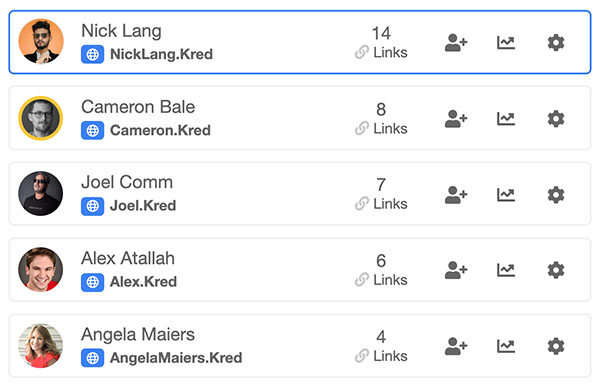Open the Cameron.Kred domain link
Viewport: 600px width, 388px height.
coord(160,130)
